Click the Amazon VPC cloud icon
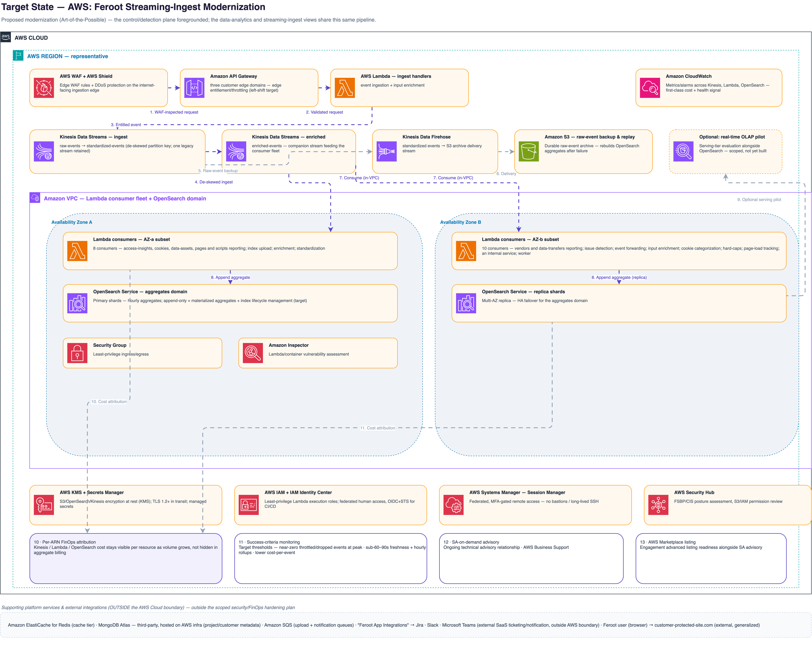 pyautogui.click(x=35, y=197)
